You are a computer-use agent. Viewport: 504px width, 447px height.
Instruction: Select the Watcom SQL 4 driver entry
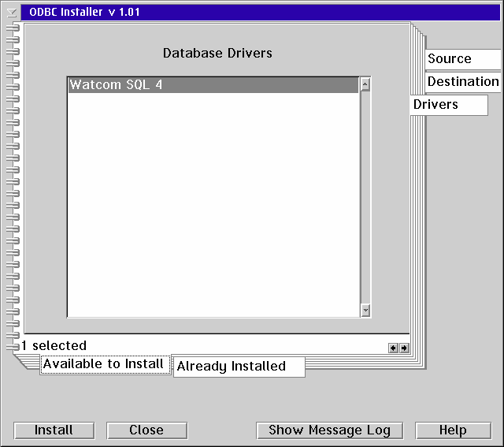(213, 85)
